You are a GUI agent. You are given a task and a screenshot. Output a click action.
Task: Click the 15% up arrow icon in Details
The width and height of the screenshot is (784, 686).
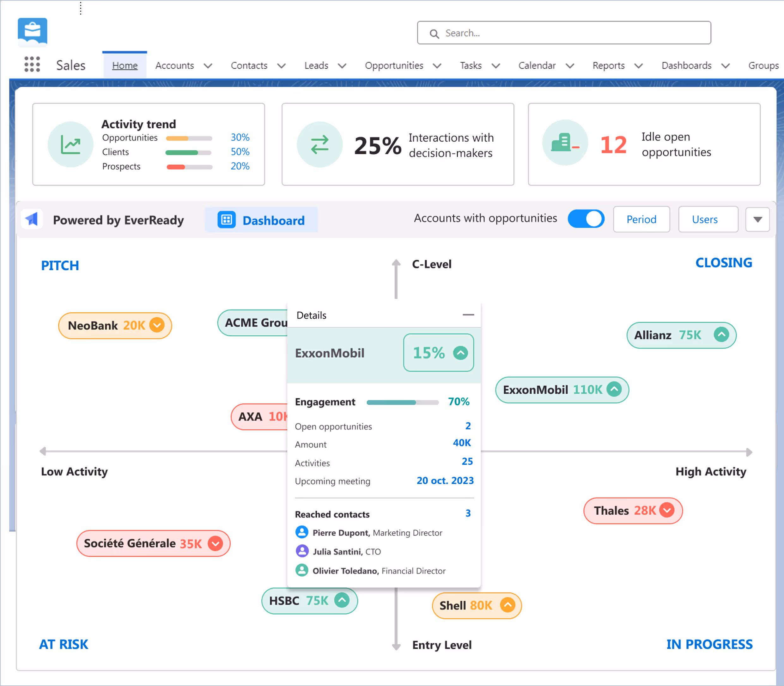pos(461,352)
